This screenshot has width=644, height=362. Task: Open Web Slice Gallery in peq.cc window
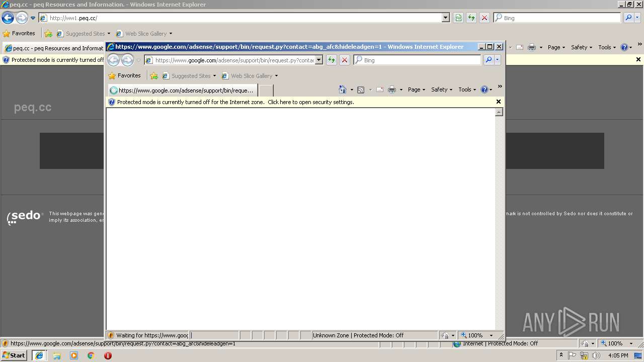point(144,34)
